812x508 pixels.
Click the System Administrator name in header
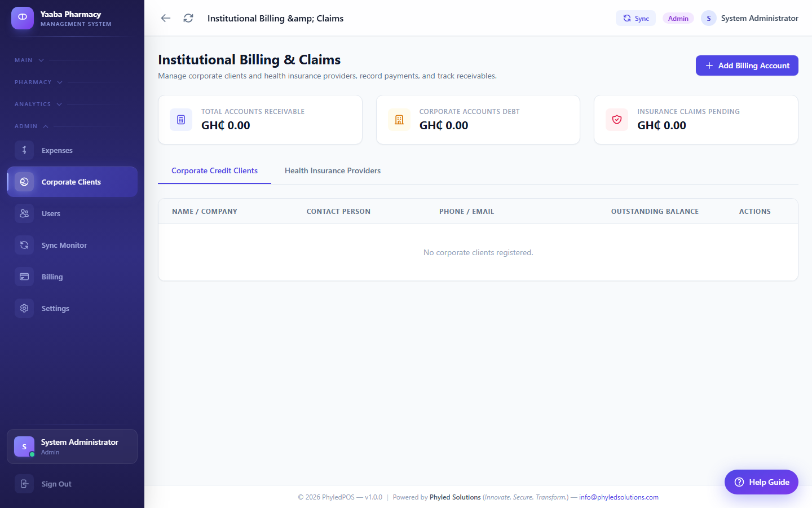coord(760,18)
